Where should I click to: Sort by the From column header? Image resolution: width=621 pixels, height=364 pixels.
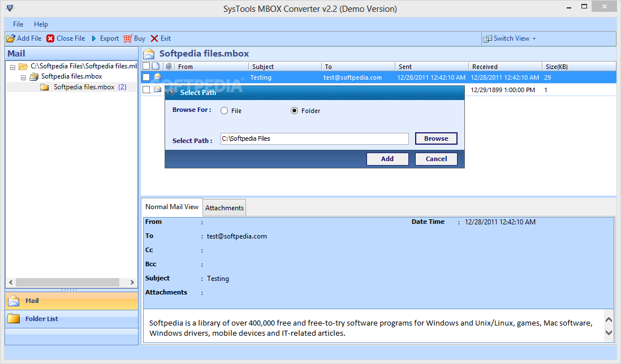(212, 67)
